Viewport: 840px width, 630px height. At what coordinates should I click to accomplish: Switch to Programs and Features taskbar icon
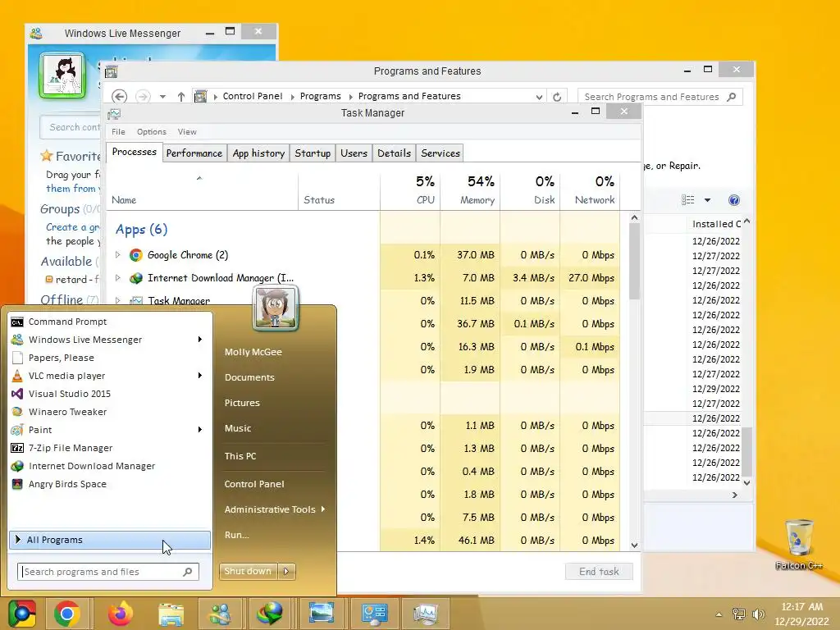click(x=373, y=614)
